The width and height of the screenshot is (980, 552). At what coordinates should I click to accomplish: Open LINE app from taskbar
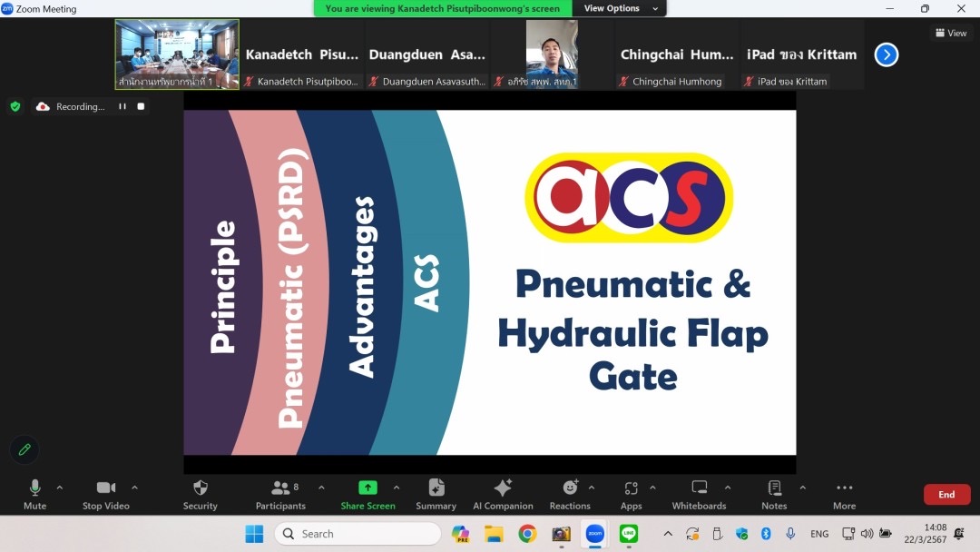629,534
